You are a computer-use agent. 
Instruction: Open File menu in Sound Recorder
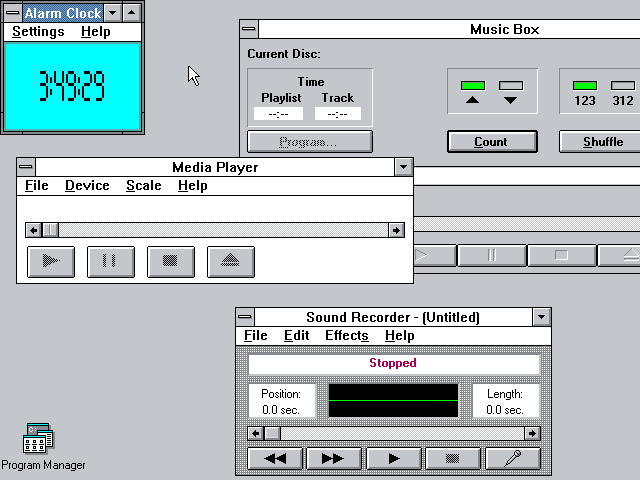click(x=256, y=336)
